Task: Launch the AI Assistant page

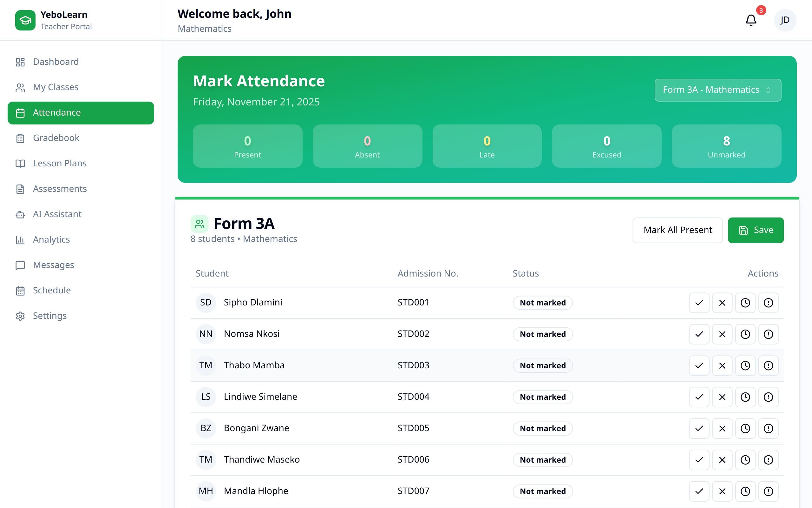Action: 81,214
